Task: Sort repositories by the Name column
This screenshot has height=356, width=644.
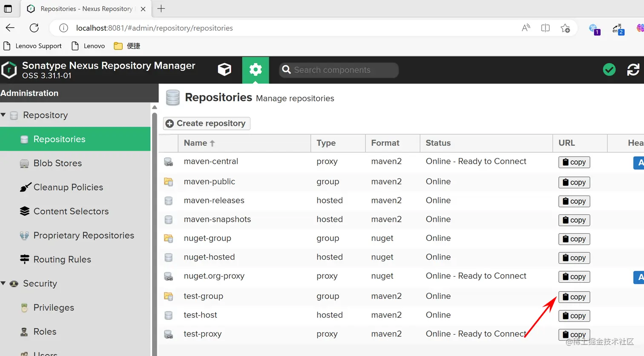Action: [x=196, y=143]
